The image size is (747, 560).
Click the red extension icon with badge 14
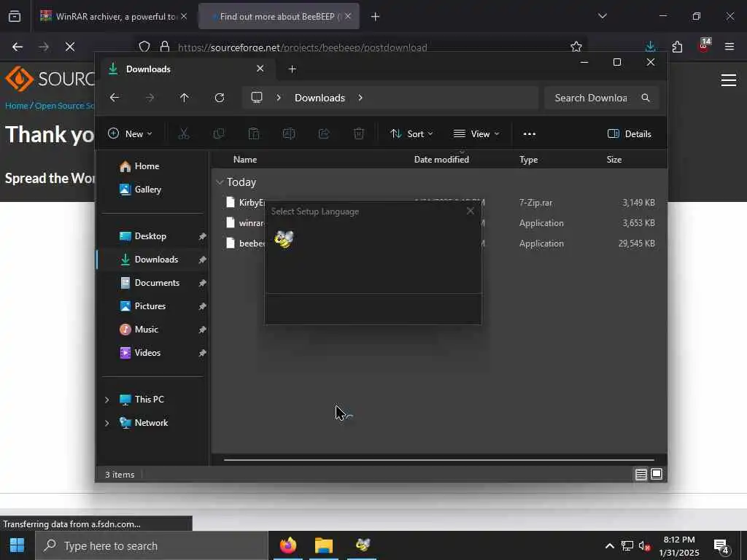704,46
